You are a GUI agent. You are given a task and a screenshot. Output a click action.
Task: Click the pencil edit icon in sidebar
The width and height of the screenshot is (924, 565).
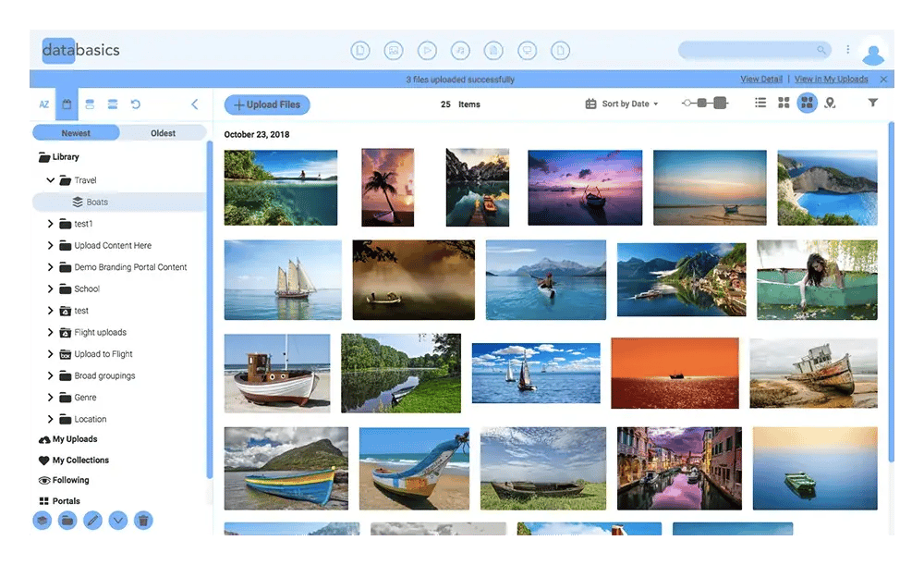92,521
